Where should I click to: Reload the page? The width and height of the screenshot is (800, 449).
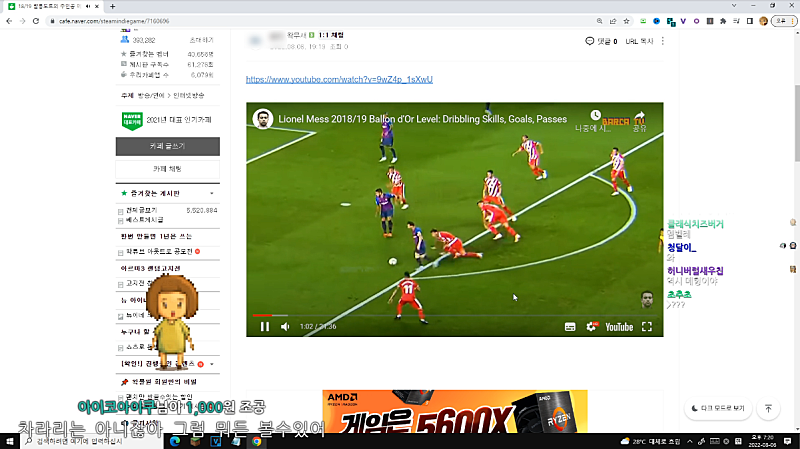[36, 21]
